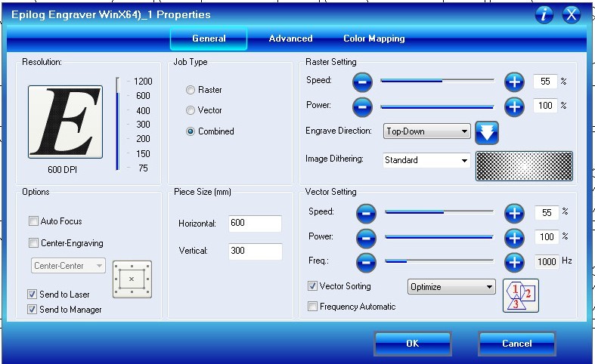
Task: Increase raster power with plus button
Action: tap(514, 107)
